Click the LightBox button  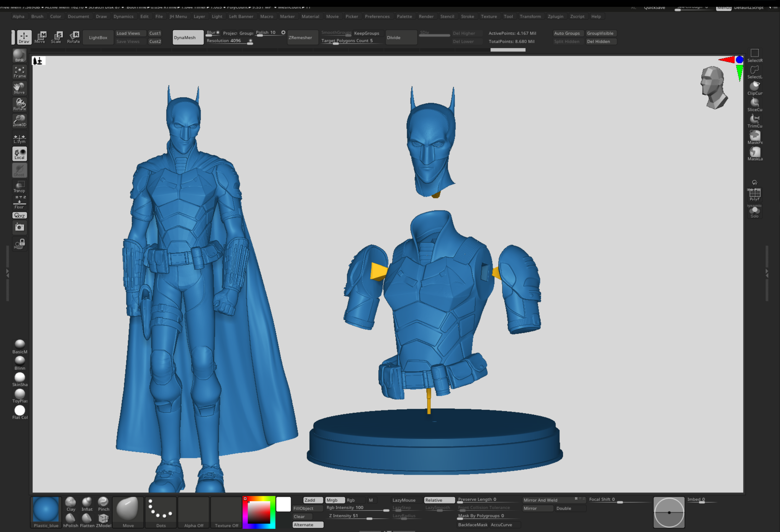click(x=98, y=37)
